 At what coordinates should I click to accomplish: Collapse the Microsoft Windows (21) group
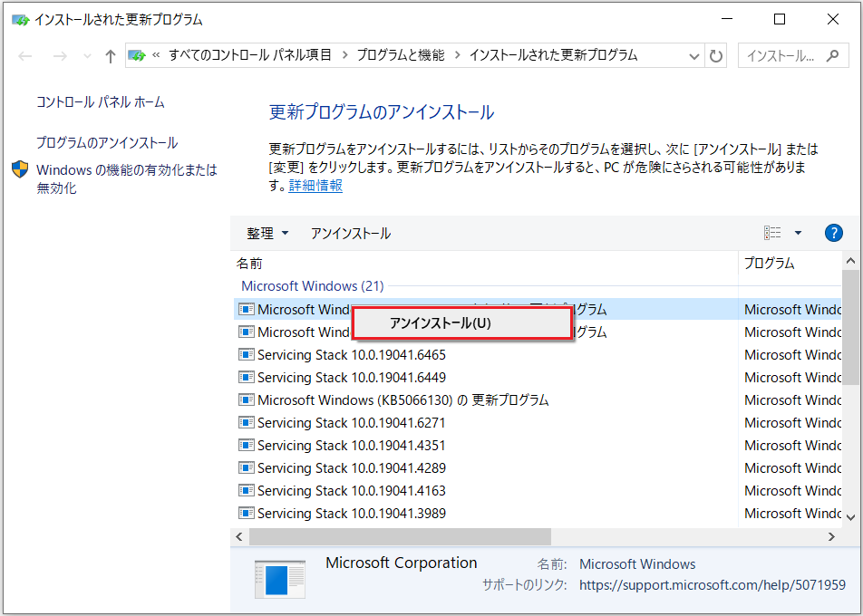click(313, 286)
